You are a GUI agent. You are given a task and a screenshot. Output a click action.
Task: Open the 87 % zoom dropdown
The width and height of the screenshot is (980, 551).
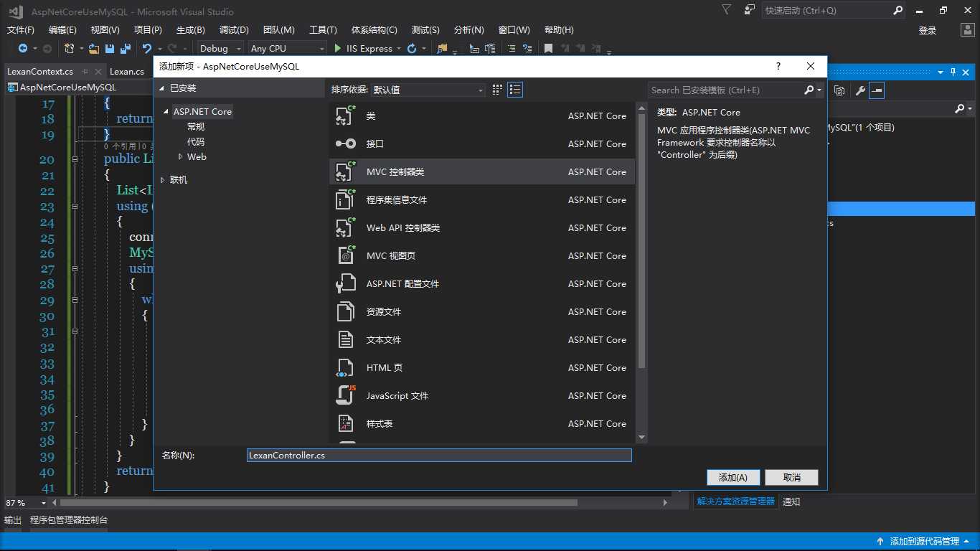pyautogui.click(x=44, y=503)
